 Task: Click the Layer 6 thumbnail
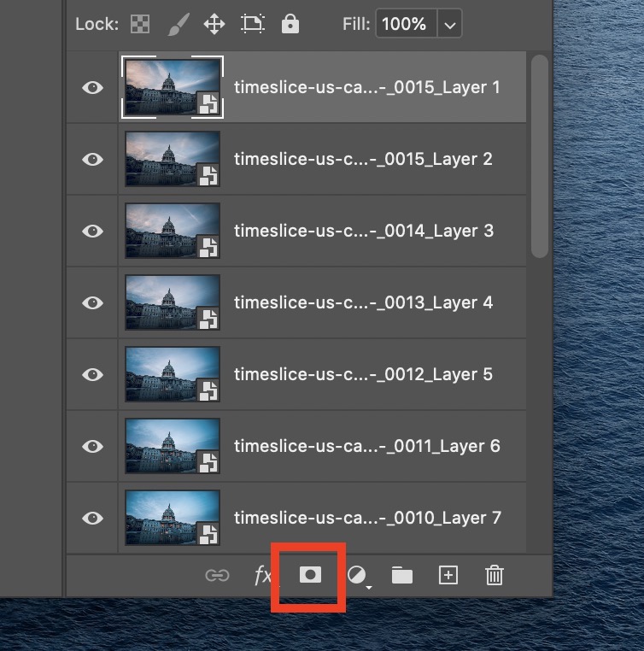pyautogui.click(x=173, y=446)
